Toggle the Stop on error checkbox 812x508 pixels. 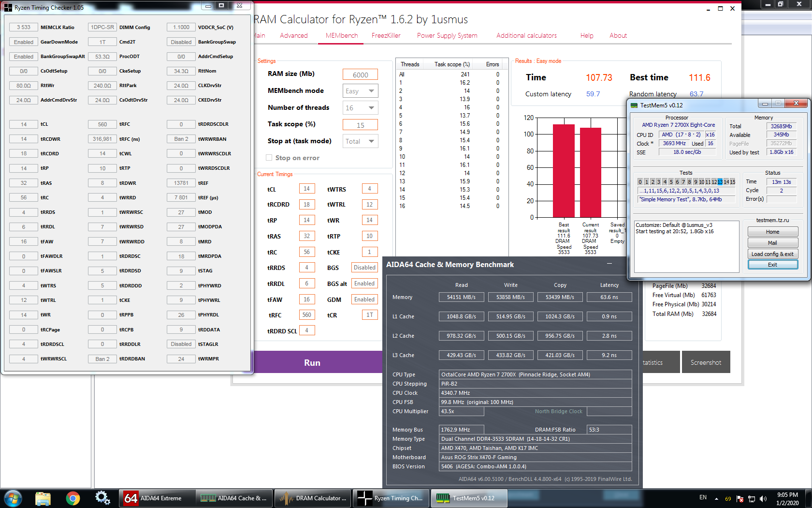pyautogui.click(x=269, y=158)
